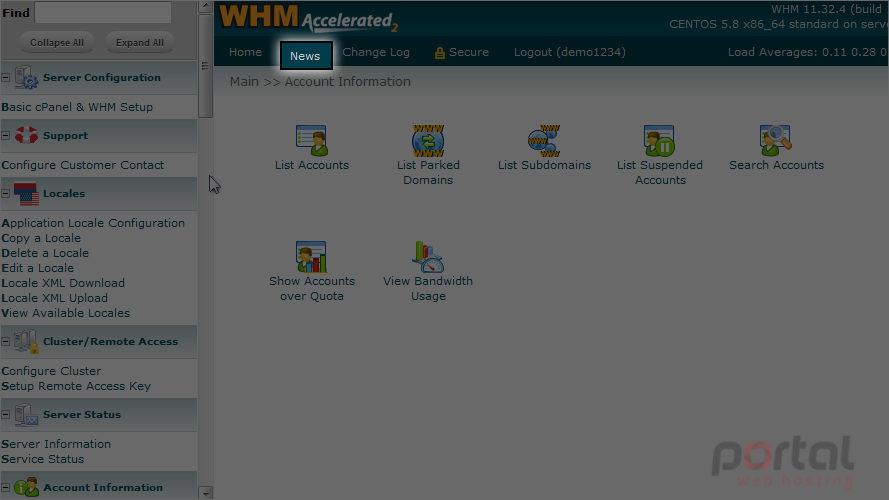Open Edit a Locale link
This screenshot has width=889, height=500.
pyautogui.click(x=37, y=268)
